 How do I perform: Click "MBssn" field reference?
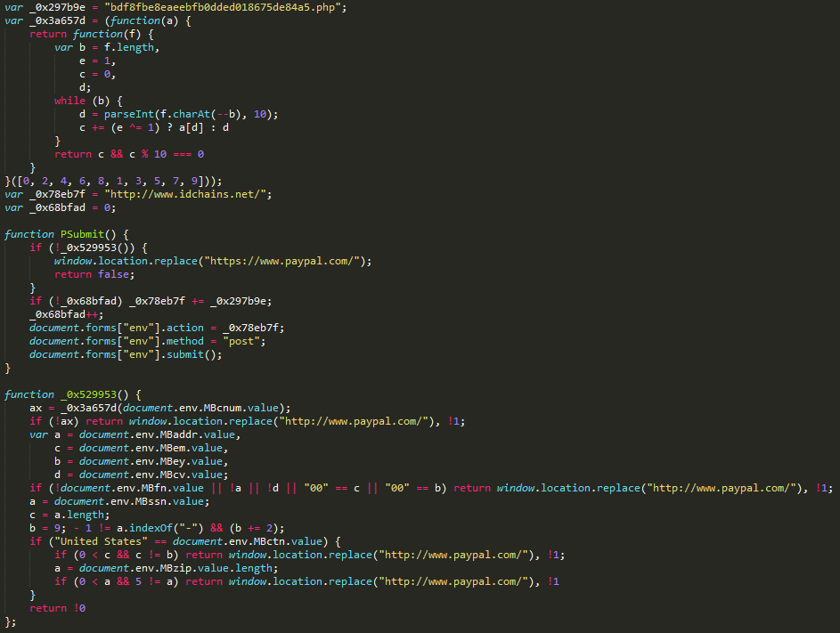(151, 502)
